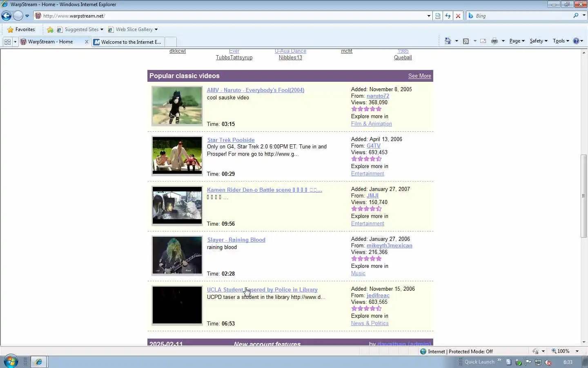Click the Nibbles13 user link
This screenshot has width=588, height=368.
[290, 58]
